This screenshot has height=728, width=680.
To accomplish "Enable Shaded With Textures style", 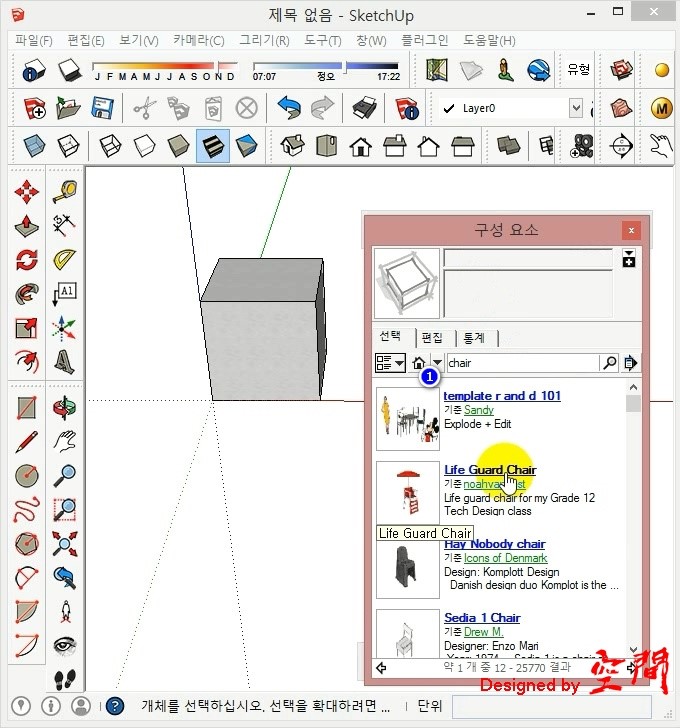I will (x=213, y=146).
